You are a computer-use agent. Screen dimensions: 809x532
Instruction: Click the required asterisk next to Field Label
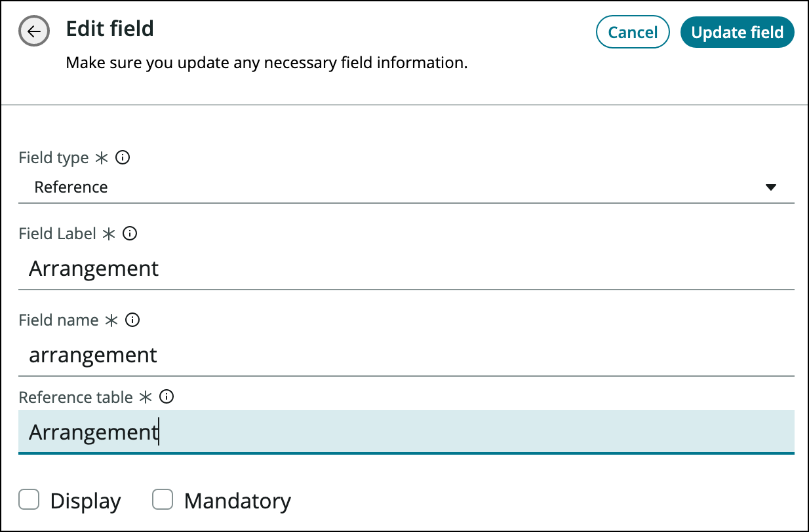109,234
